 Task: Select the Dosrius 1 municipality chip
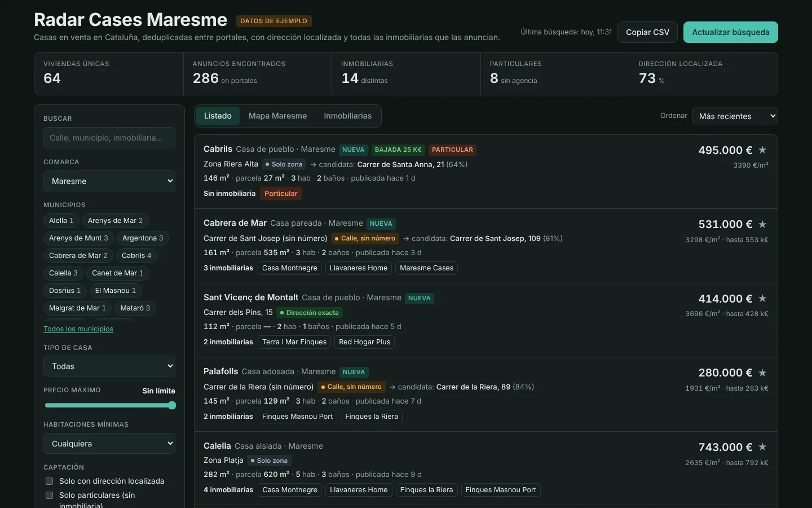click(65, 291)
